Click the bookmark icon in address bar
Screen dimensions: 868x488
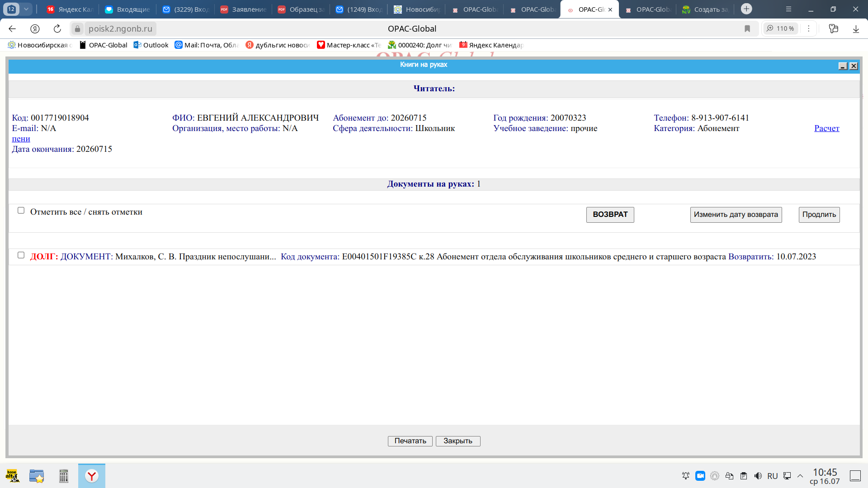747,28
